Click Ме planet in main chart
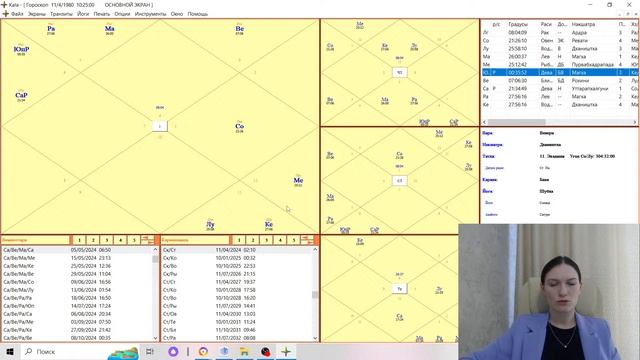 tap(298, 180)
